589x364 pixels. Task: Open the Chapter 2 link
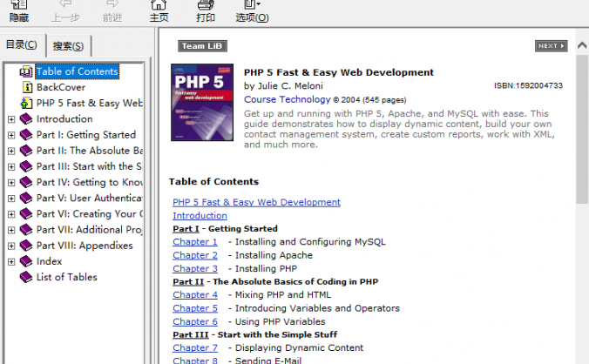(x=195, y=255)
